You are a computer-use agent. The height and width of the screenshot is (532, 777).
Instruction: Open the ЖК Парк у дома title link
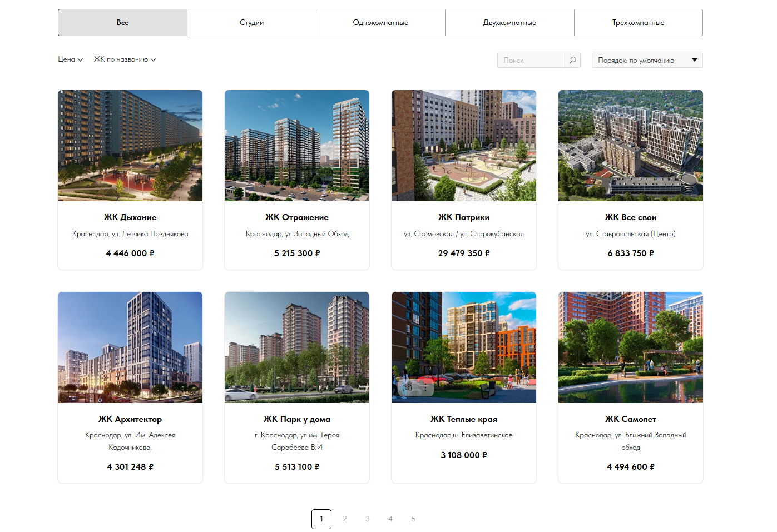[x=297, y=419]
